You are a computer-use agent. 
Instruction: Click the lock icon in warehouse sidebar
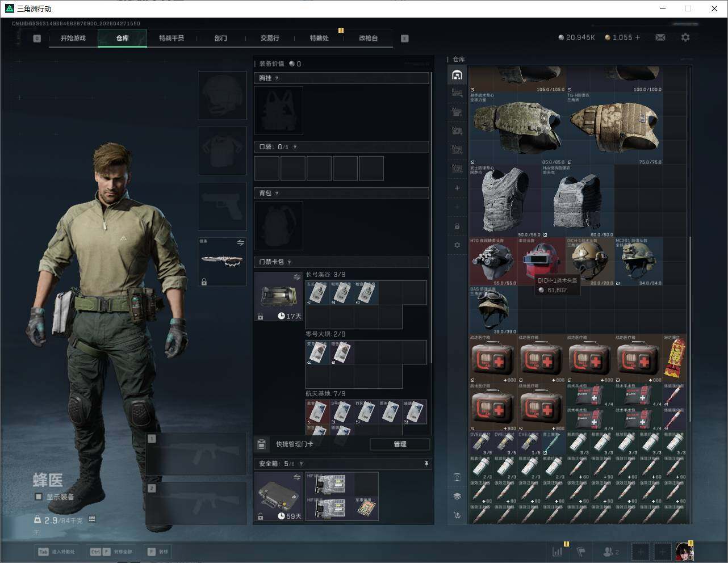pyautogui.click(x=457, y=226)
